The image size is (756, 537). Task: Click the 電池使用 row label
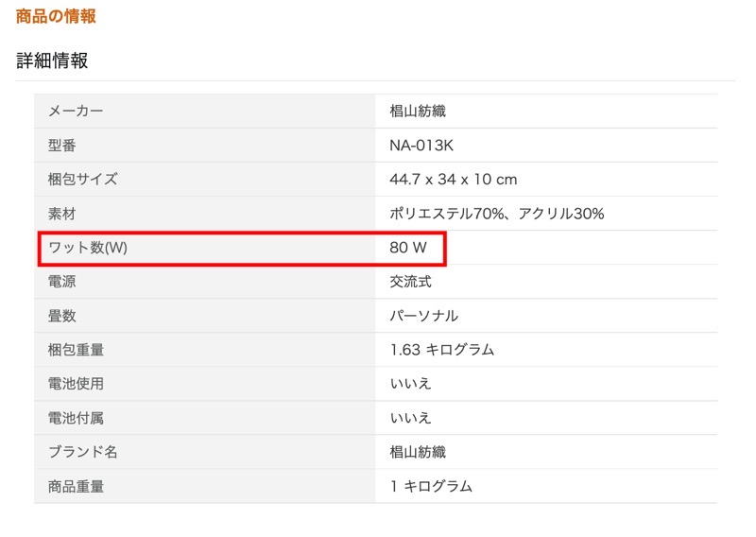pos(76,384)
